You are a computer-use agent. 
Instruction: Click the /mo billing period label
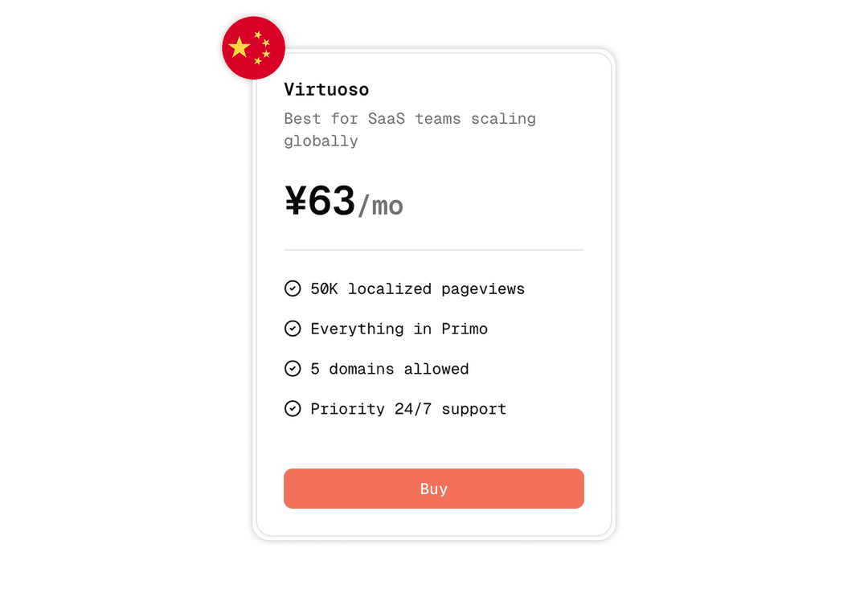[x=380, y=206]
